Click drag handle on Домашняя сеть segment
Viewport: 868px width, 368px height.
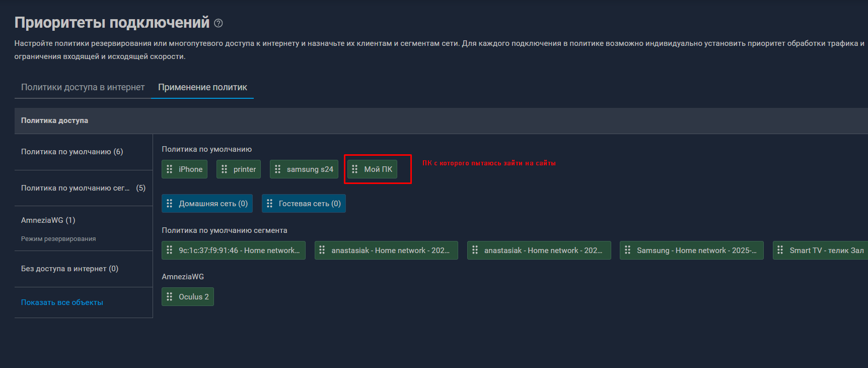pyautogui.click(x=170, y=204)
